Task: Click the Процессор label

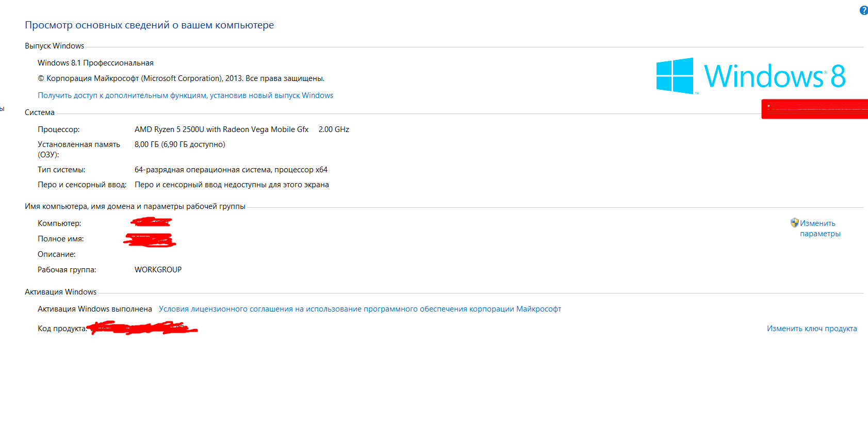Action: (x=58, y=129)
